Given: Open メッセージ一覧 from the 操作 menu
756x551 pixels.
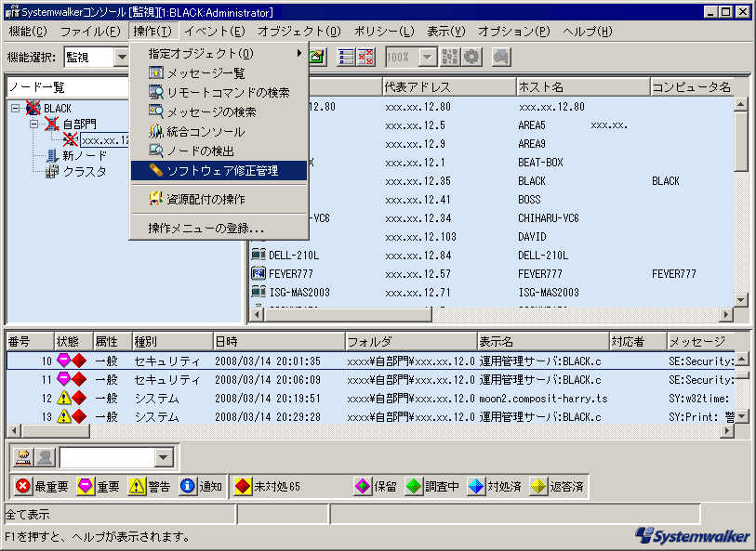Looking at the screenshot, I should tap(219, 72).
